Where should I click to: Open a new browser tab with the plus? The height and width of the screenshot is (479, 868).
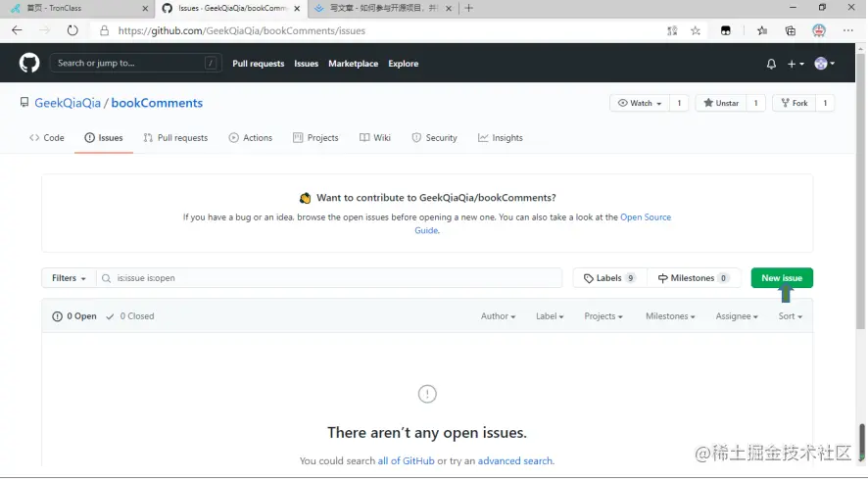(469, 8)
